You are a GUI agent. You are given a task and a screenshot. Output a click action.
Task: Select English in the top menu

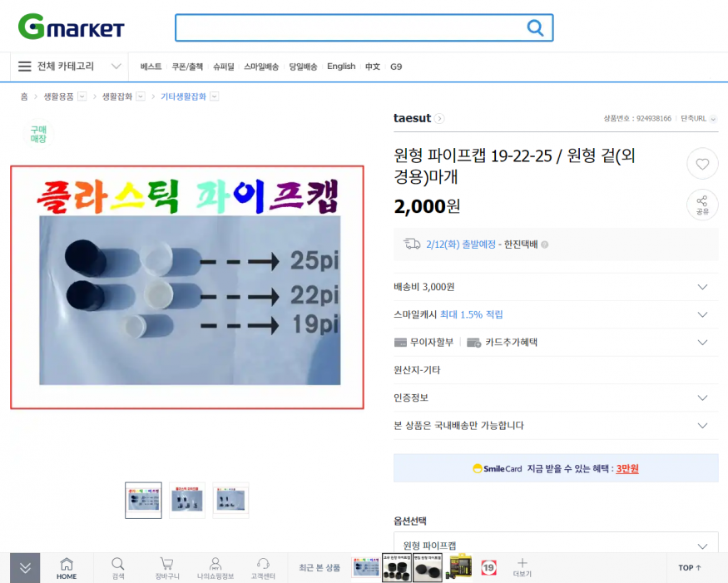(x=341, y=67)
